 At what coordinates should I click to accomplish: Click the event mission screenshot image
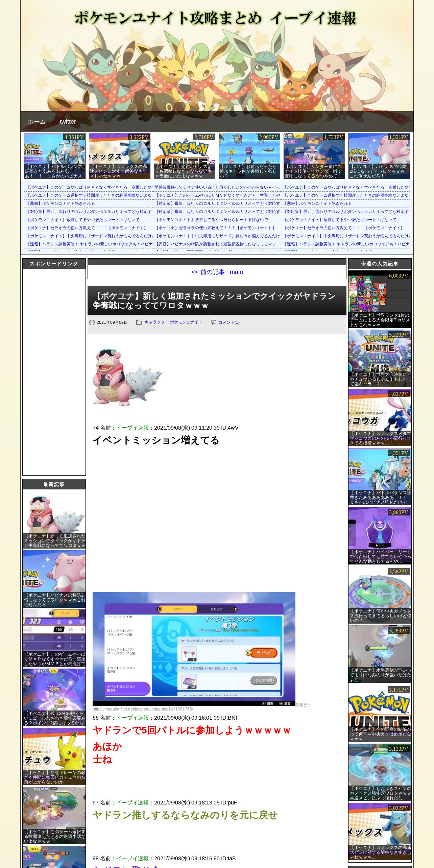194,649
